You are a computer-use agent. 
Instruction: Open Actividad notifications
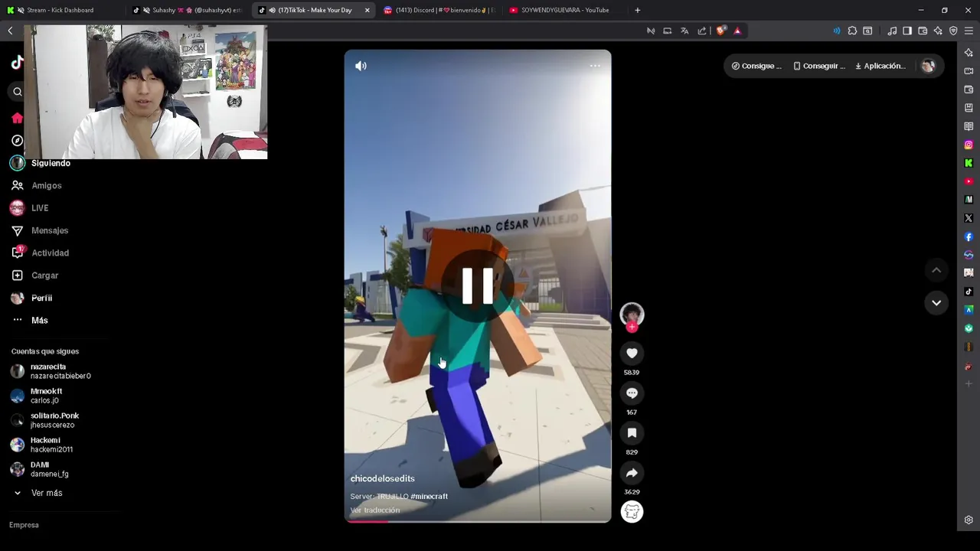point(50,253)
